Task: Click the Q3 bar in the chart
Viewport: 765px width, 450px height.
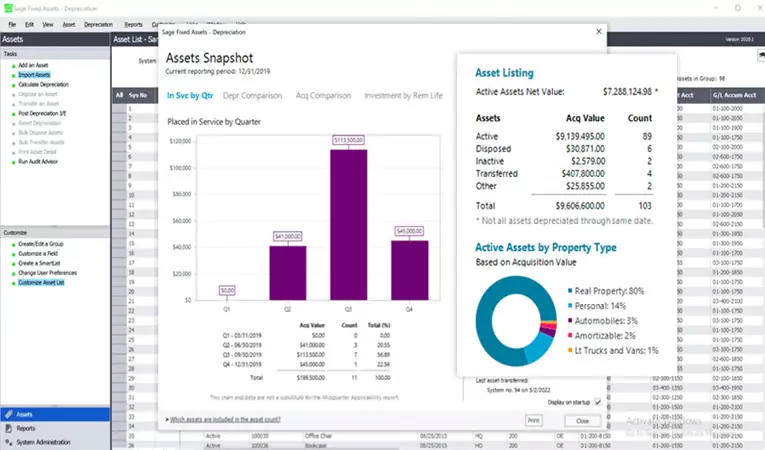Action: [x=348, y=225]
